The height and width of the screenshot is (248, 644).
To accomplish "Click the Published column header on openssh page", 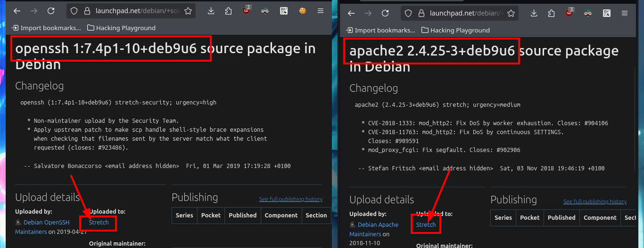I will [x=242, y=215].
